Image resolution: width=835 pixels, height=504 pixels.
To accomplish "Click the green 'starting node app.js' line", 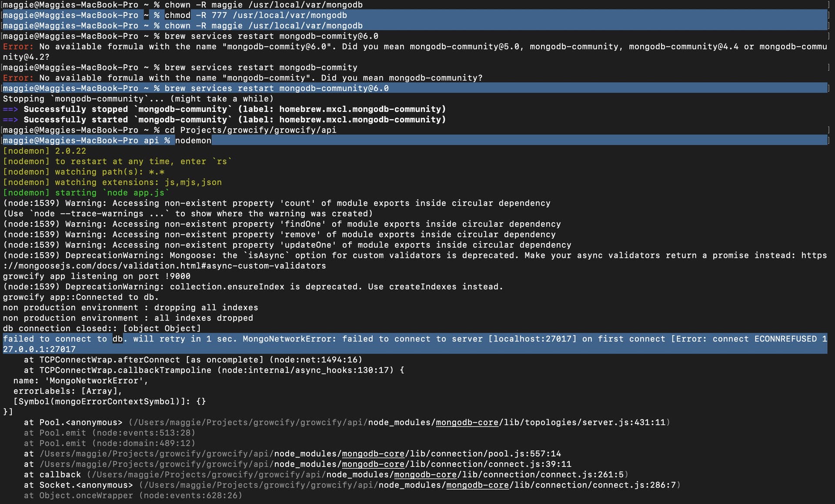I will click(x=86, y=193).
